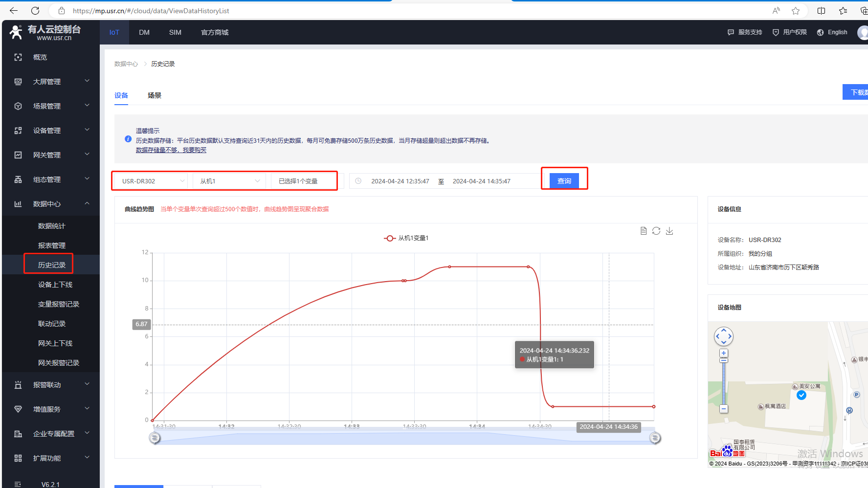The image size is (868, 488).
Task: Expand the 设备管理 sidebar menu
Action: tap(51, 131)
